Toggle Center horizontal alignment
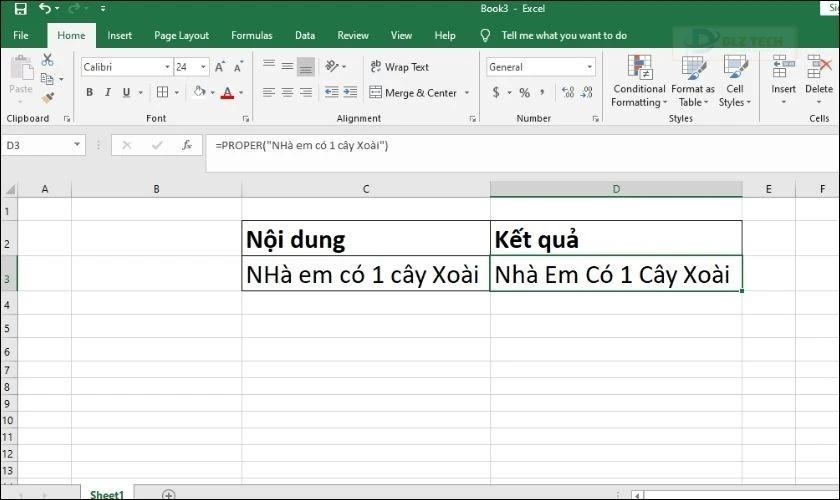 (x=288, y=92)
